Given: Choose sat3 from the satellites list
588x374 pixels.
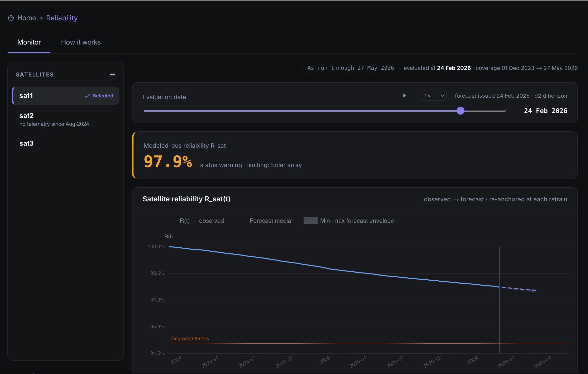Looking at the screenshot, I should point(66,143).
